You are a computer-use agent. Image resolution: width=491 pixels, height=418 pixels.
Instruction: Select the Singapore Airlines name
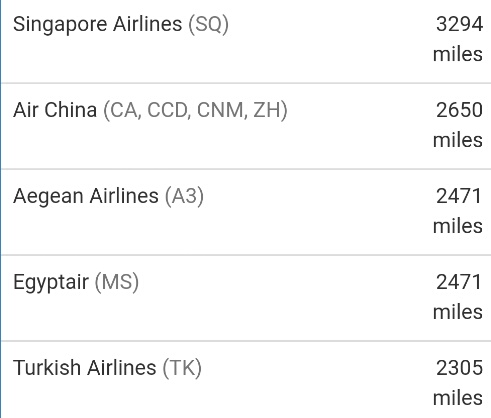tap(98, 25)
